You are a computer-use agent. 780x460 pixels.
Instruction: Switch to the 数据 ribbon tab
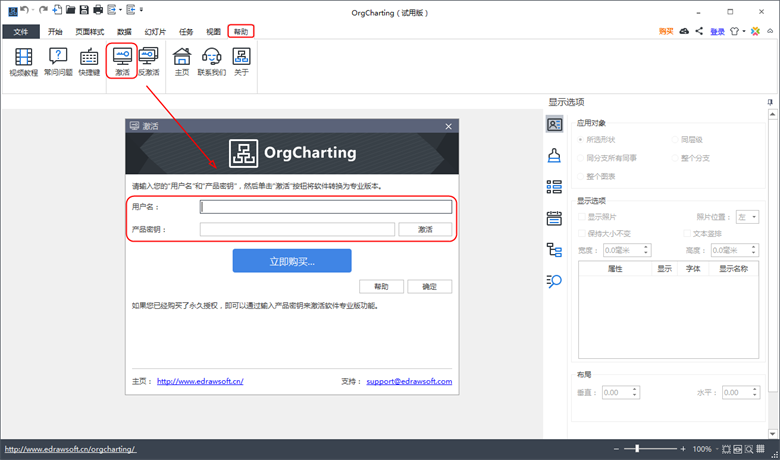[124, 32]
